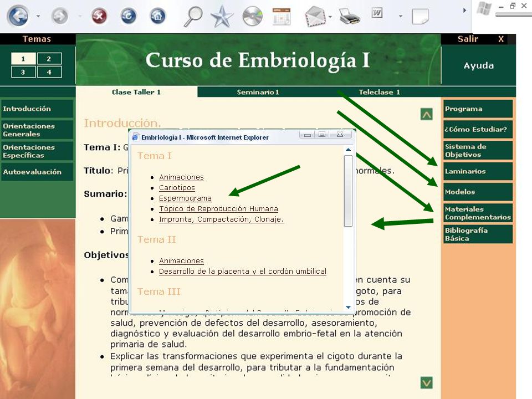532x399 pixels.
Task: Refresh the page using the toolbar icon
Action: click(129, 16)
